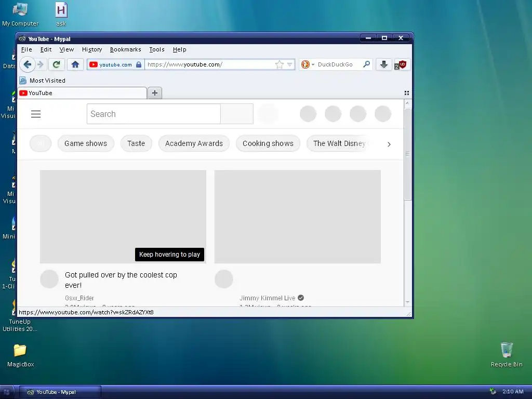Open 'Got pulled over by the coolest cop' title

tap(121, 280)
